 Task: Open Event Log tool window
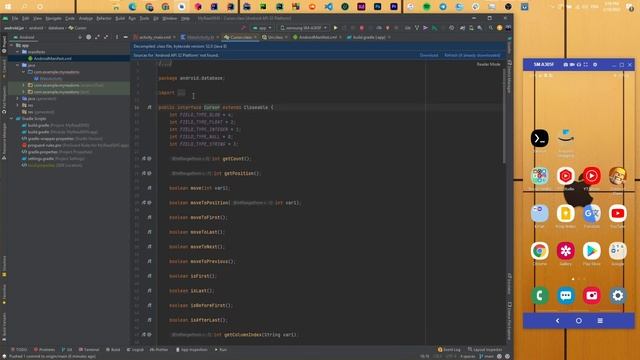[449, 350]
